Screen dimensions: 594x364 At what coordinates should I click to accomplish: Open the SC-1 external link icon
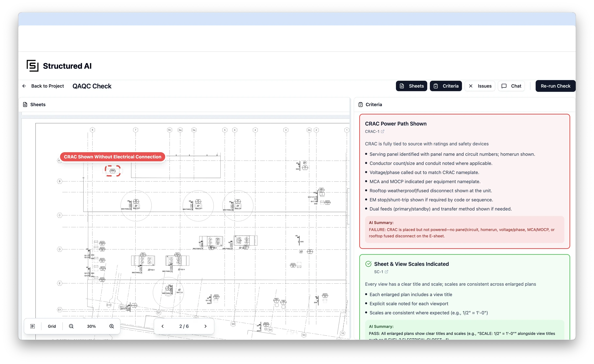click(x=387, y=272)
